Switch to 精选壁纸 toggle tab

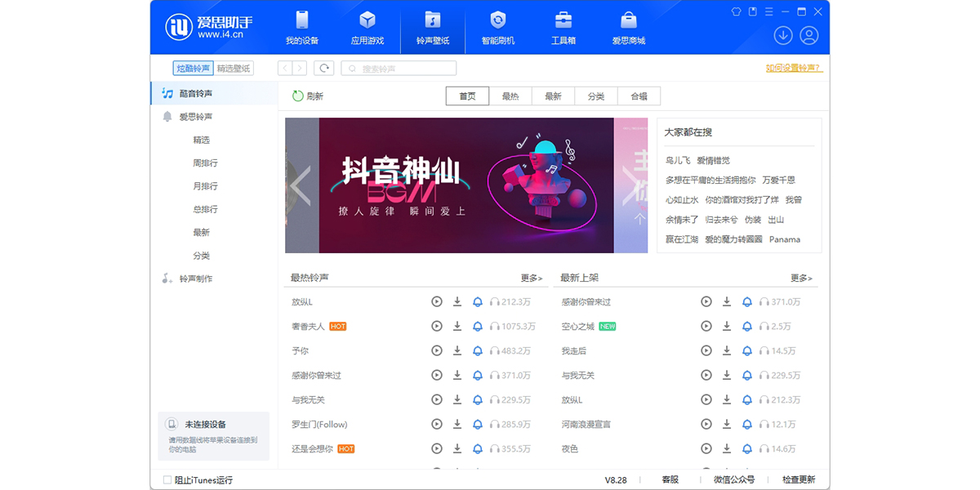(x=234, y=69)
